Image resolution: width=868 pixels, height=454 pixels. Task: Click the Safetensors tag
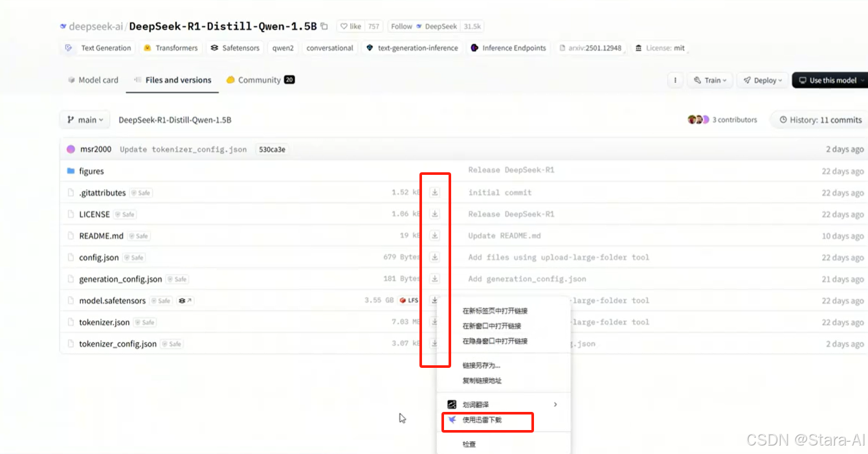click(x=235, y=48)
